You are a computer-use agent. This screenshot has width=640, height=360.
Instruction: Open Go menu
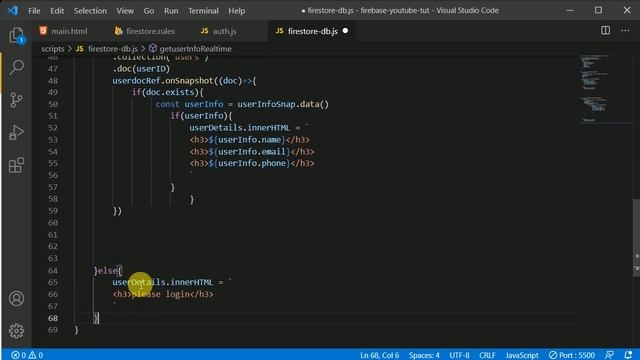coord(149,11)
